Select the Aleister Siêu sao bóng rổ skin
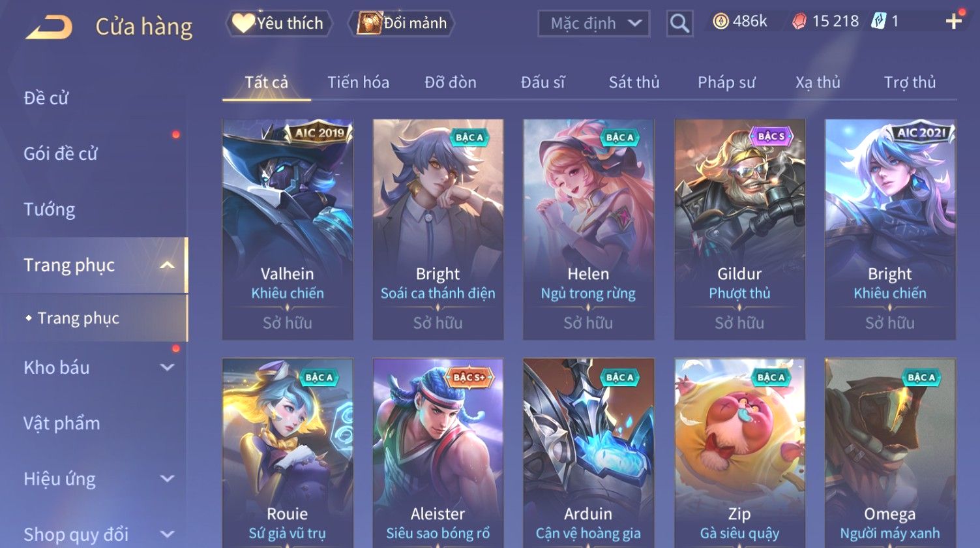 [x=438, y=453]
